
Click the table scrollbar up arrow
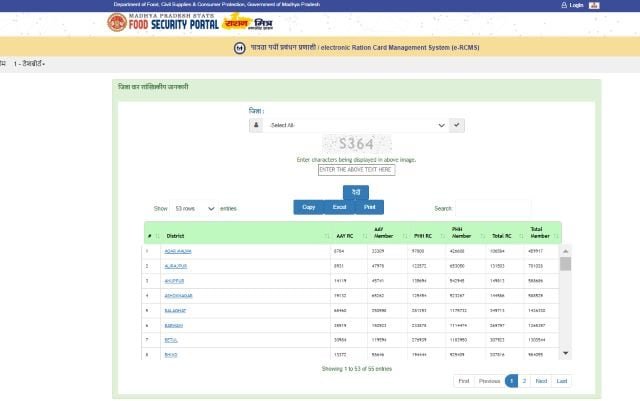pyautogui.click(x=565, y=251)
